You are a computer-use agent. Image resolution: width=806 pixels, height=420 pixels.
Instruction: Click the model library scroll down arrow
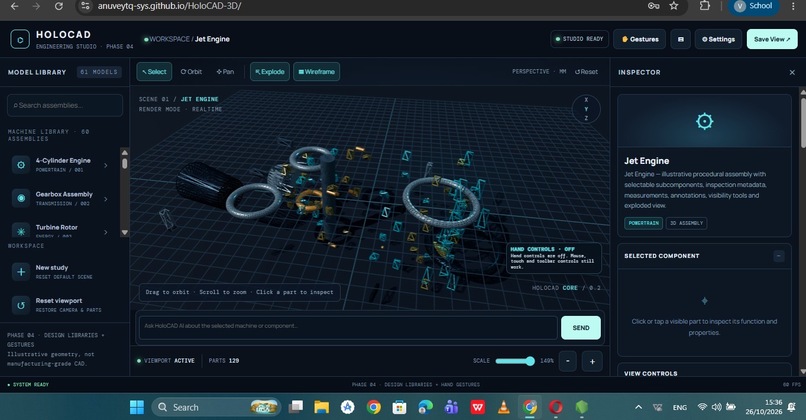[124, 232]
